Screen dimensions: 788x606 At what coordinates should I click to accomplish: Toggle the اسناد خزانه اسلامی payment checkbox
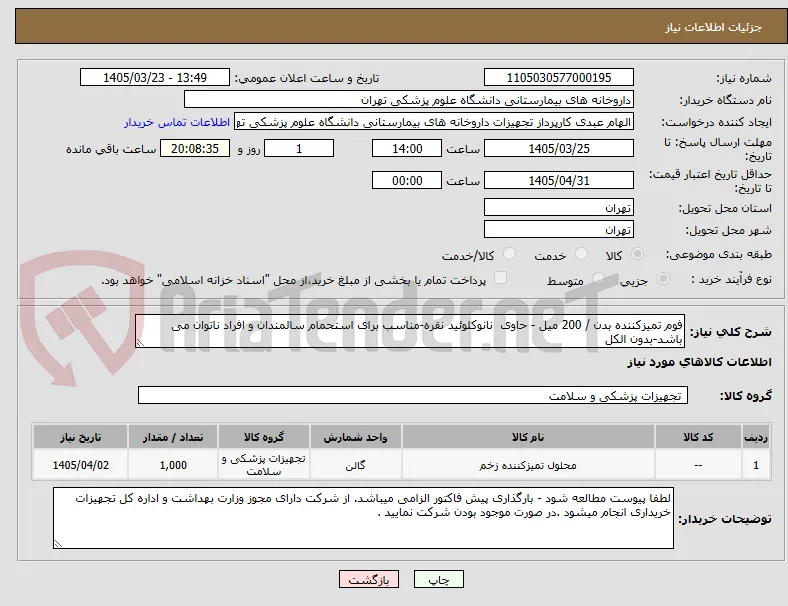501,278
